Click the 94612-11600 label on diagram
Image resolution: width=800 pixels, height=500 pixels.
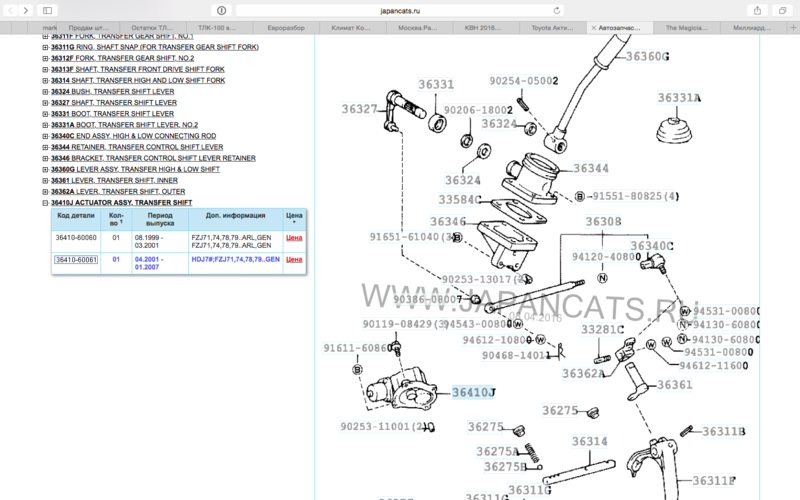coord(713,366)
